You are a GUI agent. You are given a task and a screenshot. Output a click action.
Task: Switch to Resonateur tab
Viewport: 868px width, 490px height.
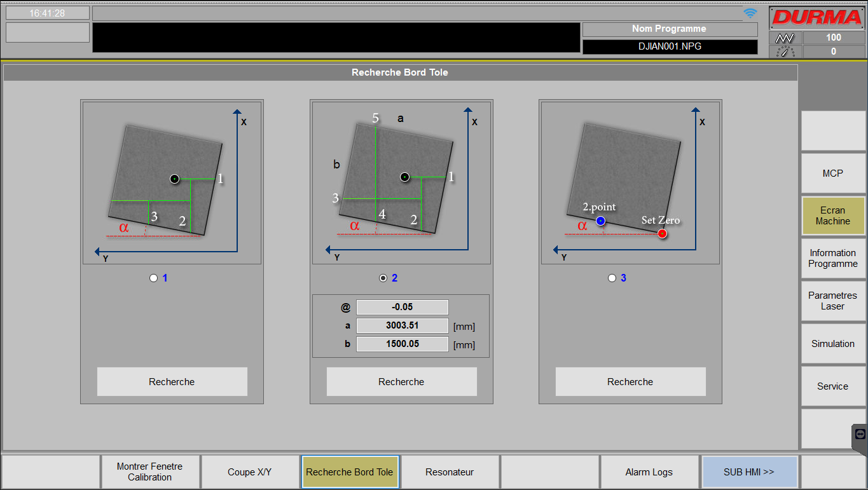click(x=450, y=472)
